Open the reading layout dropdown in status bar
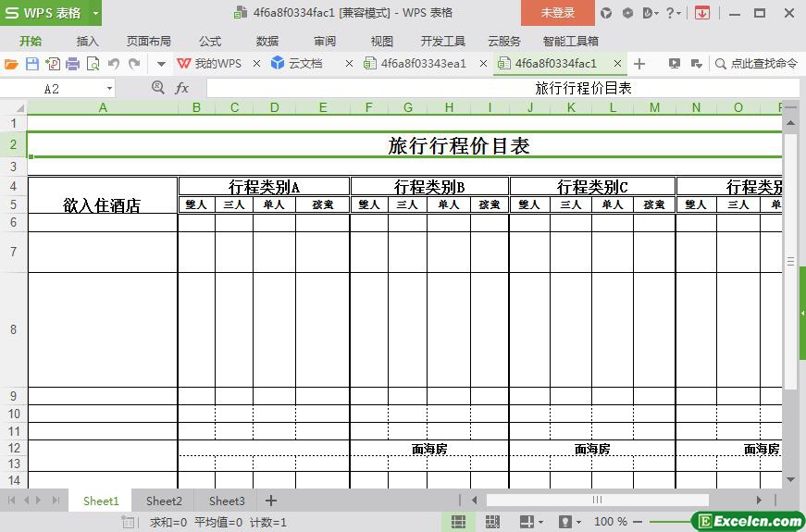806x532 pixels. [x=531, y=522]
